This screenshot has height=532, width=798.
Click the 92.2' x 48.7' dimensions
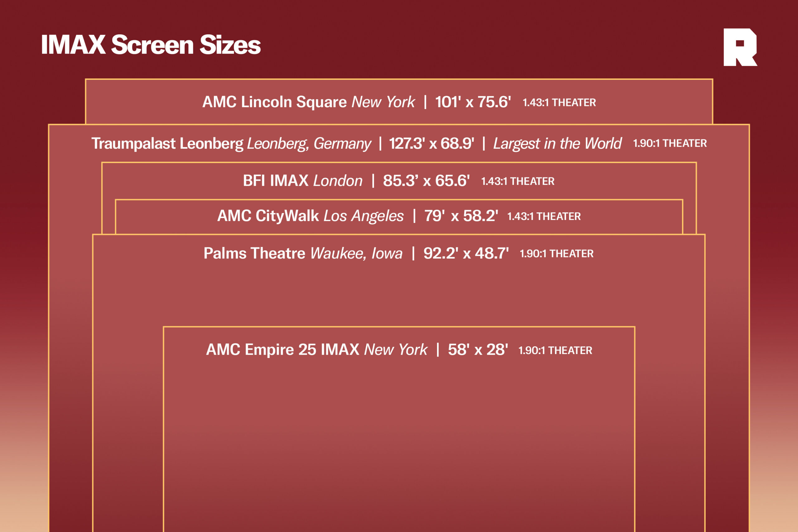click(x=466, y=253)
